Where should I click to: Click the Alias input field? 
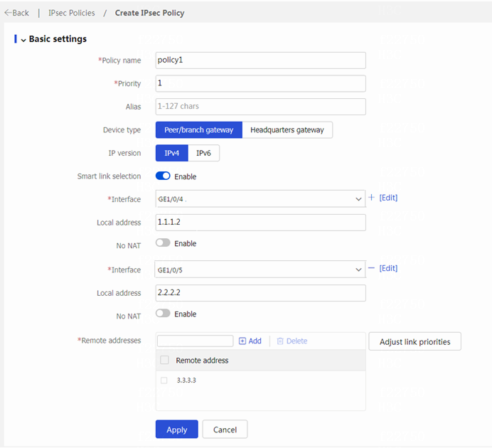pyautogui.click(x=260, y=107)
